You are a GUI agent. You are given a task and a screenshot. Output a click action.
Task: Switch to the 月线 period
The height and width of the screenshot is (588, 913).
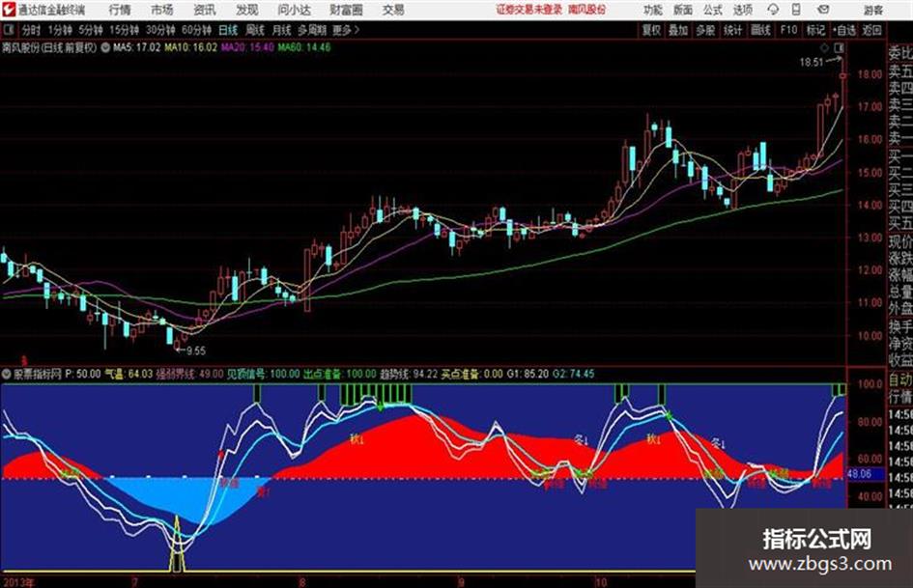(x=281, y=30)
